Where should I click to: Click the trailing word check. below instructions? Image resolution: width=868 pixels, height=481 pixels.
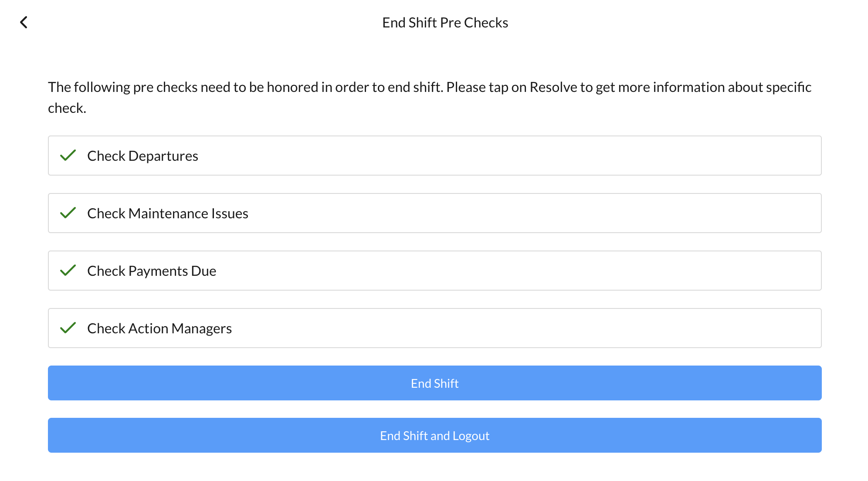click(67, 108)
